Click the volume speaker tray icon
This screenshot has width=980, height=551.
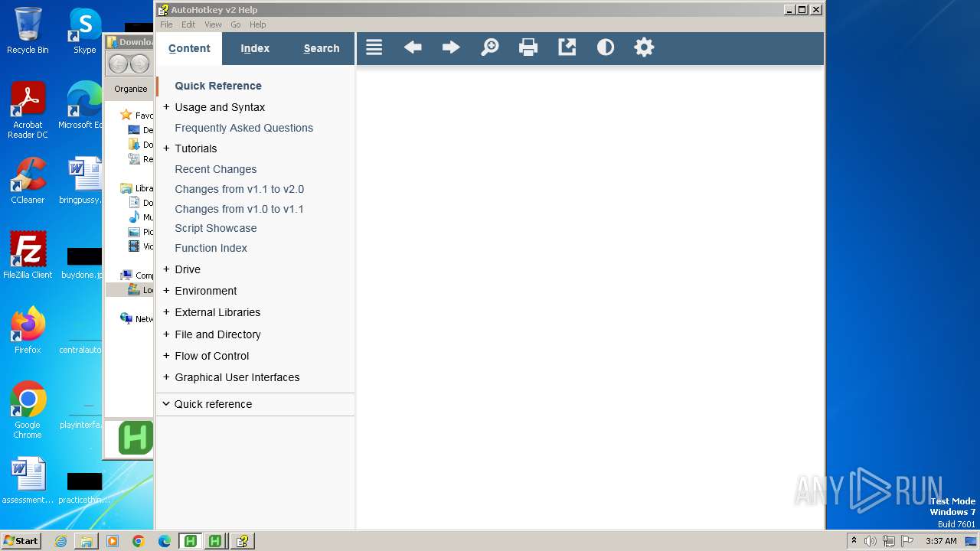[871, 541]
